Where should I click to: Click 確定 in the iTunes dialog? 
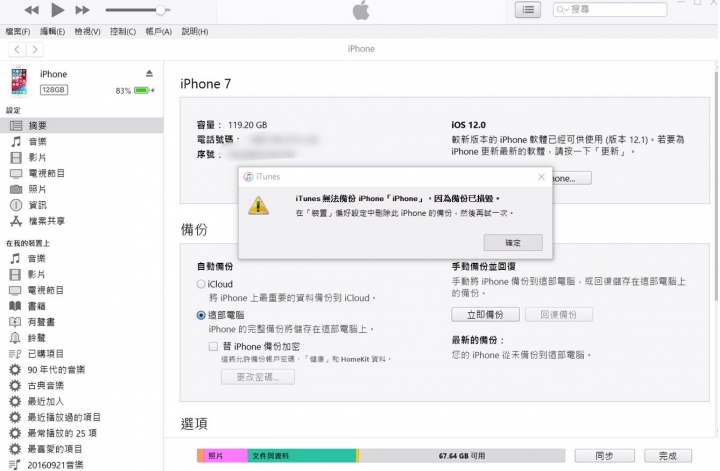point(513,243)
